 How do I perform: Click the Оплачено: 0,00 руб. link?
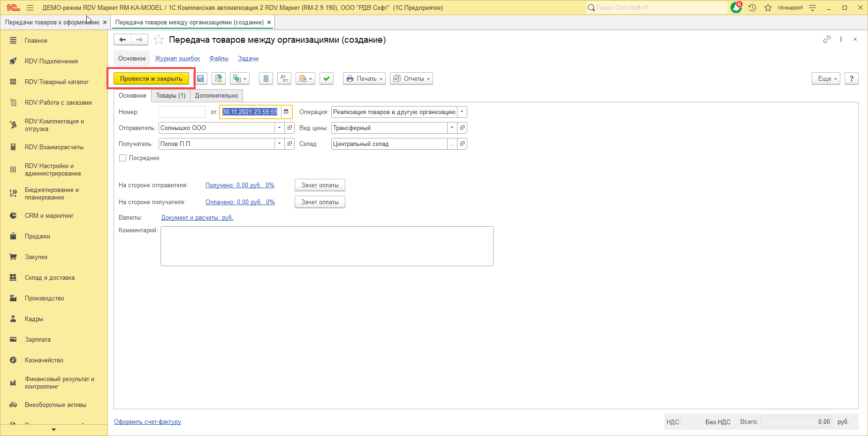(240, 202)
